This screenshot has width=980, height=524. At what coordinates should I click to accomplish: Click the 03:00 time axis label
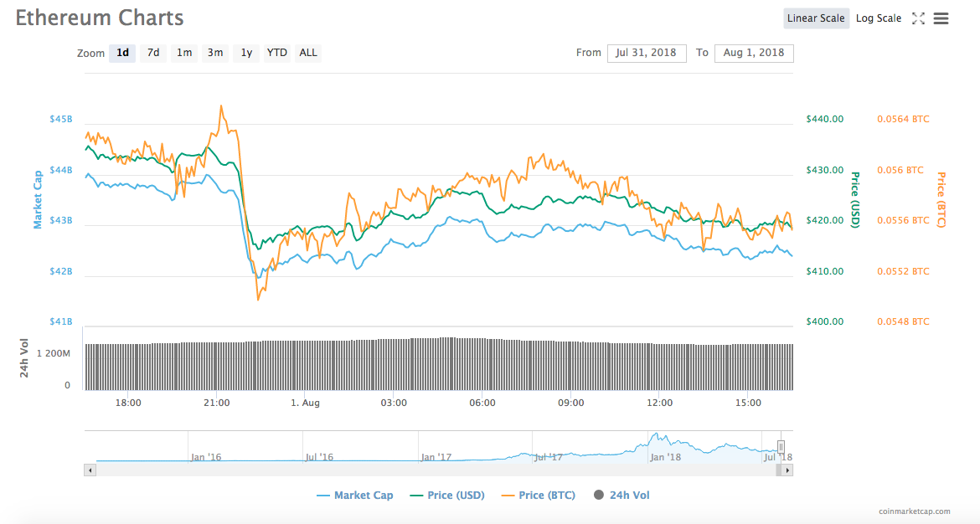click(x=394, y=403)
